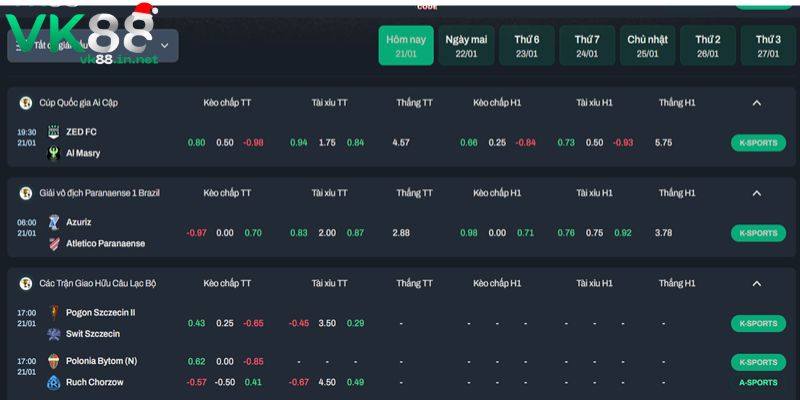The height and width of the screenshot is (400, 800).
Task: Collapse the Cúp Quốc gia Ai Cập section
Action: (x=757, y=103)
